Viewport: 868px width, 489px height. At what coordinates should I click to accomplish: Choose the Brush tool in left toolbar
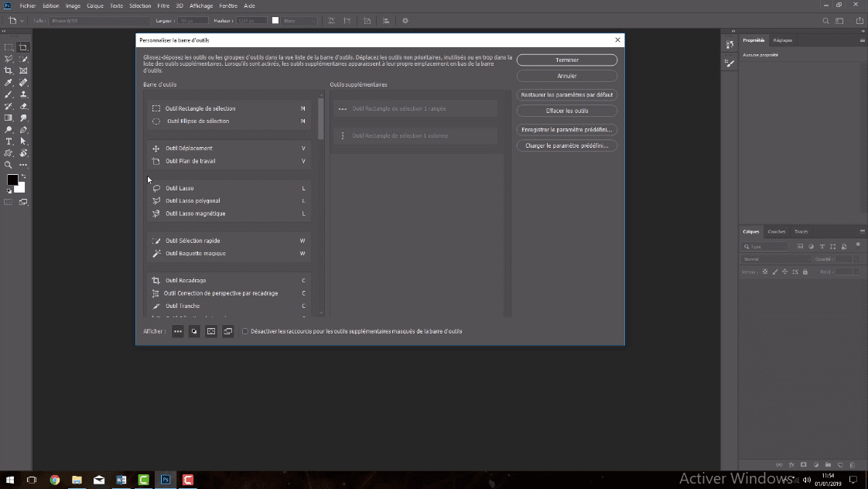9,94
